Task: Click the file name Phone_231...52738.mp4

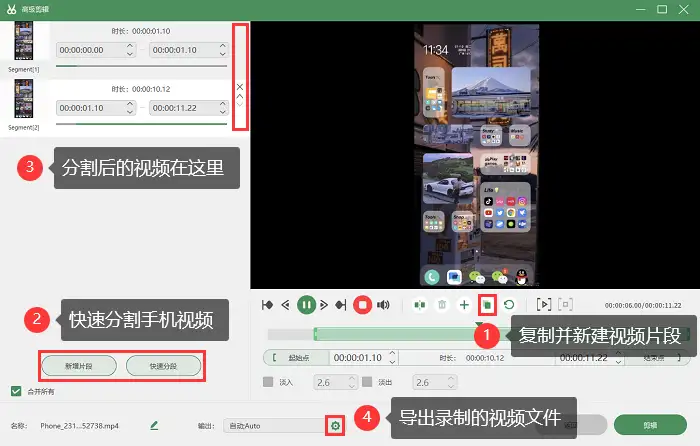Action: point(79,426)
